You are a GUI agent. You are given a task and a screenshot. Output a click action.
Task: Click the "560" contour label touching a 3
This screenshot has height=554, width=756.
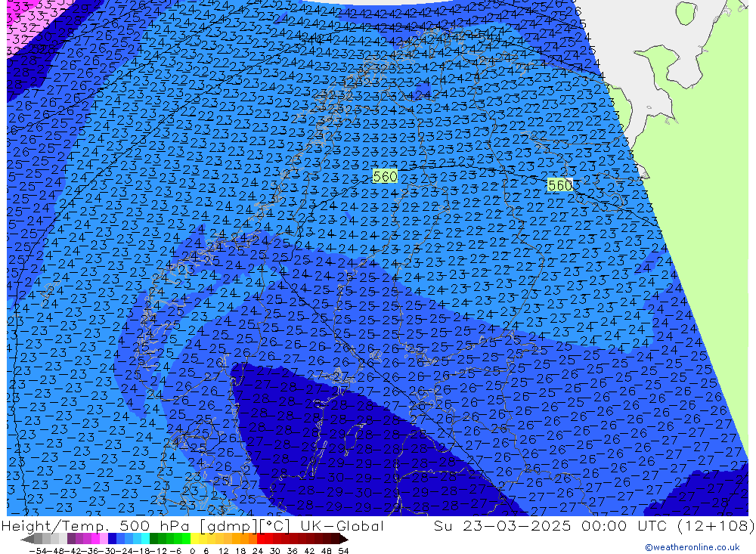click(x=560, y=185)
